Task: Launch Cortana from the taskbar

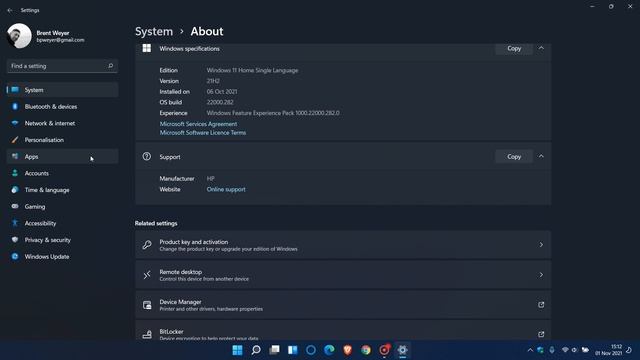Action: pyautogui.click(x=311, y=350)
